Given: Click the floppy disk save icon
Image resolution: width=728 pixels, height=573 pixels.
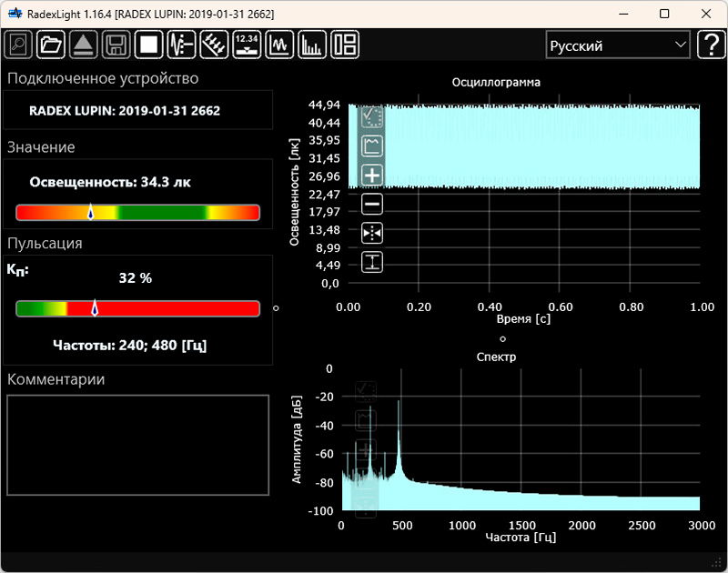Looking at the screenshot, I should (x=115, y=44).
